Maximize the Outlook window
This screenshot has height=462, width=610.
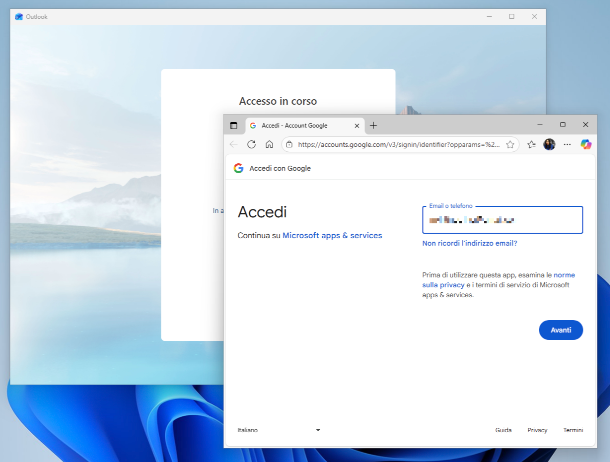coord(512,17)
